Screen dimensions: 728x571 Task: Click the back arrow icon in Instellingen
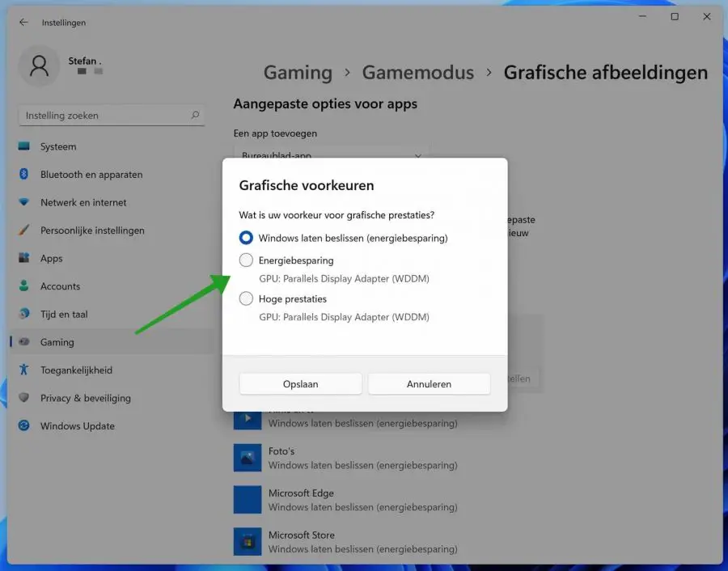23,23
